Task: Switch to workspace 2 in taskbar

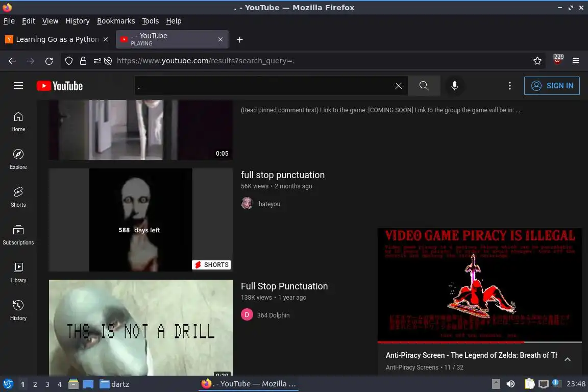Action: pyautogui.click(x=35, y=384)
